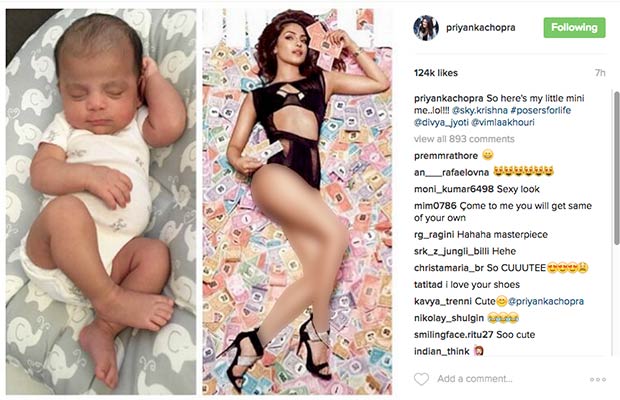Click the comments panel scrollbar
This screenshot has width=620, height=400.
pyautogui.click(x=616, y=168)
